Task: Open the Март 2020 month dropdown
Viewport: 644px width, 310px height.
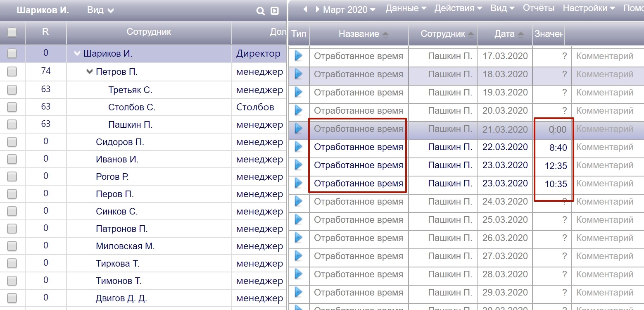Action: (349, 10)
